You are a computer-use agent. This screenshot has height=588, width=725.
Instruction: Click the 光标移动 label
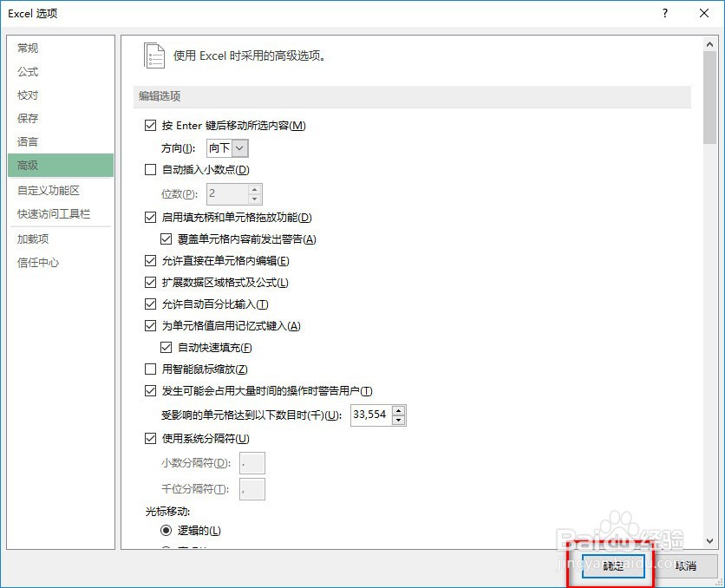coord(168,512)
